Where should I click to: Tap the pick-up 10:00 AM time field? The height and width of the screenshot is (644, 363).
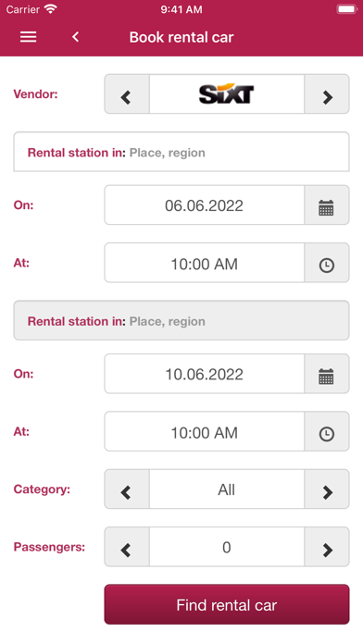coord(205,263)
